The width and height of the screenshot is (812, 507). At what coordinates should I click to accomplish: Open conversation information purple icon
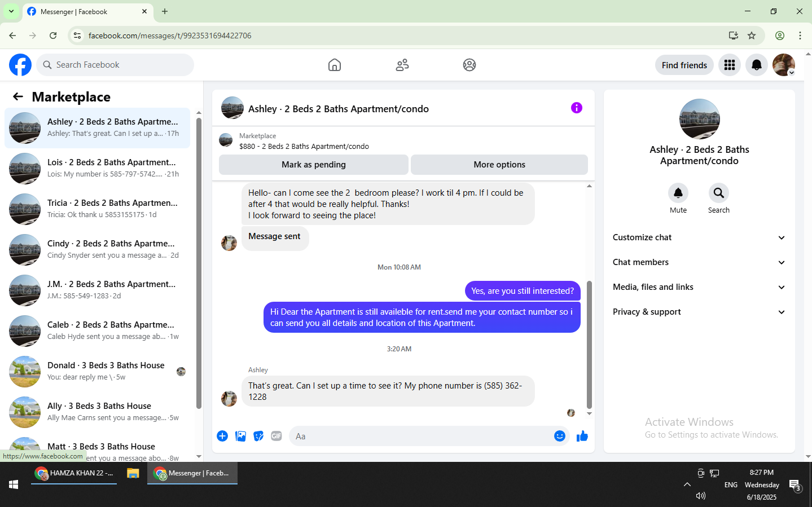(577, 108)
